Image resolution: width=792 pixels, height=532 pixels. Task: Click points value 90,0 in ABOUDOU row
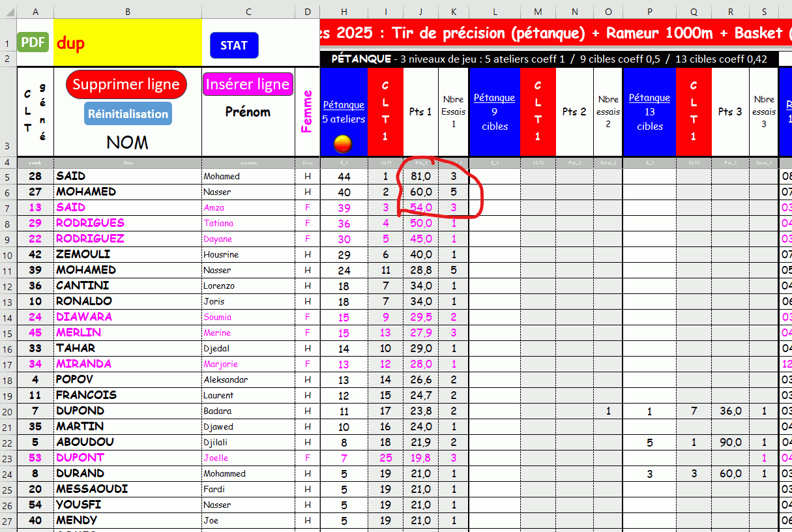pyautogui.click(x=730, y=442)
